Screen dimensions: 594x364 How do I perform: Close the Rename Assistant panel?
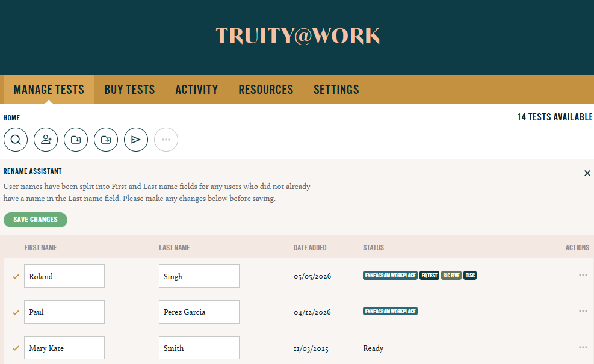(x=587, y=173)
